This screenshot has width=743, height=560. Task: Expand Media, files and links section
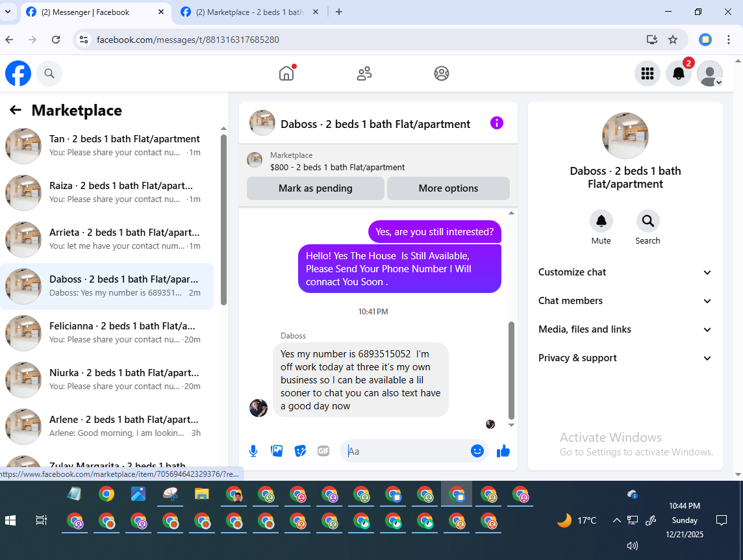tap(625, 329)
